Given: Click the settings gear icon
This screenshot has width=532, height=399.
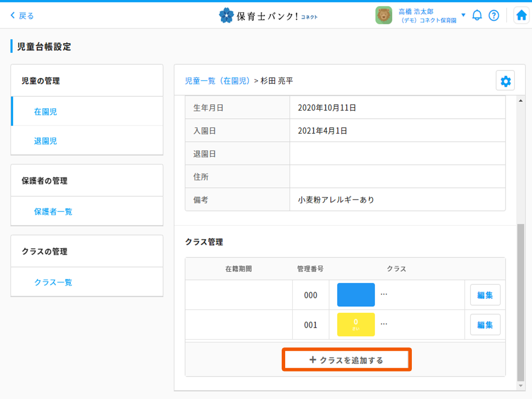Looking at the screenshot, I should point(506,81).
